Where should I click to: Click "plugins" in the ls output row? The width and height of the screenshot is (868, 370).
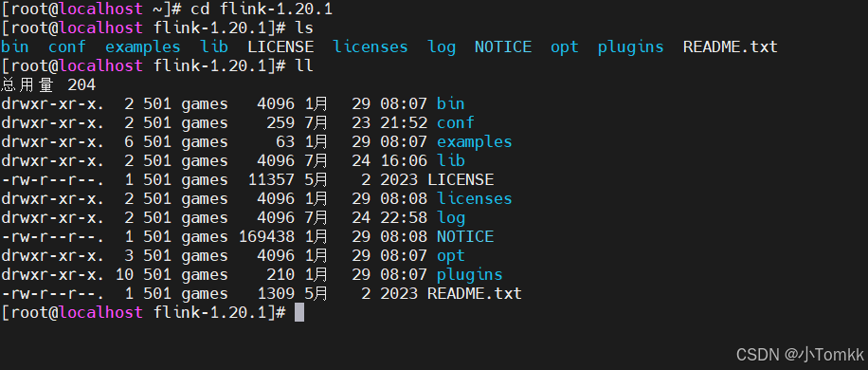630,47
